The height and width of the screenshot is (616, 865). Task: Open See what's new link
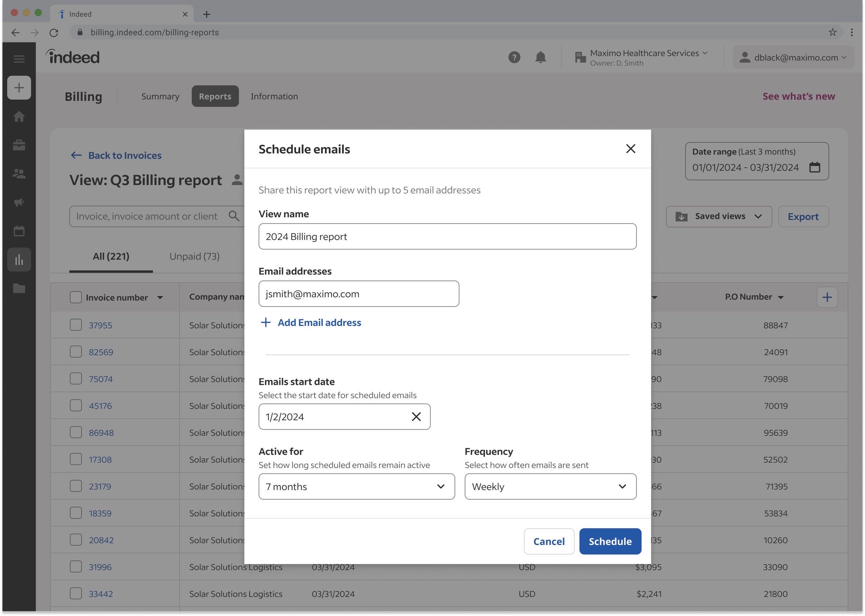[x=799, y=96]
